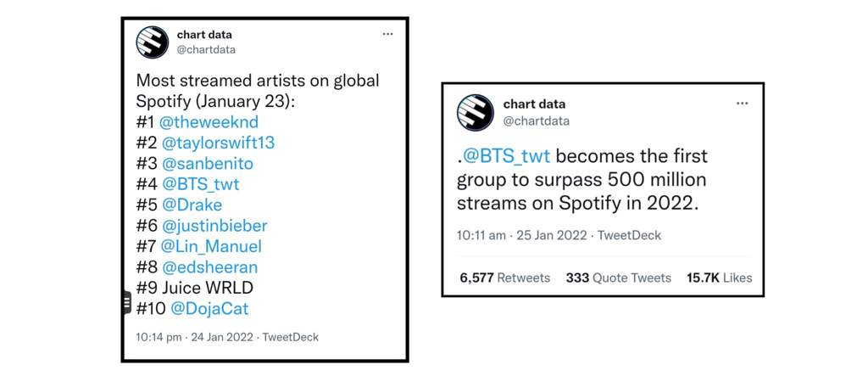
Task: Open @theweeknd mention link
Action: [209, 122]
